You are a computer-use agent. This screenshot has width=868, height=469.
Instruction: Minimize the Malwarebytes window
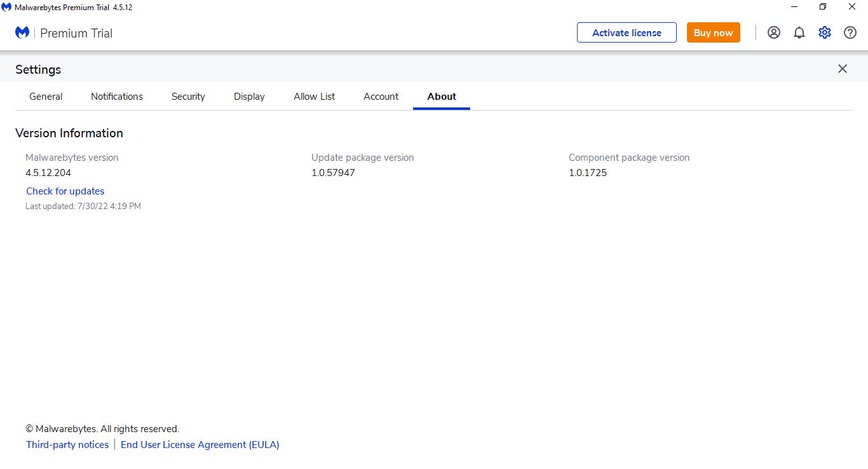point(794,7)
